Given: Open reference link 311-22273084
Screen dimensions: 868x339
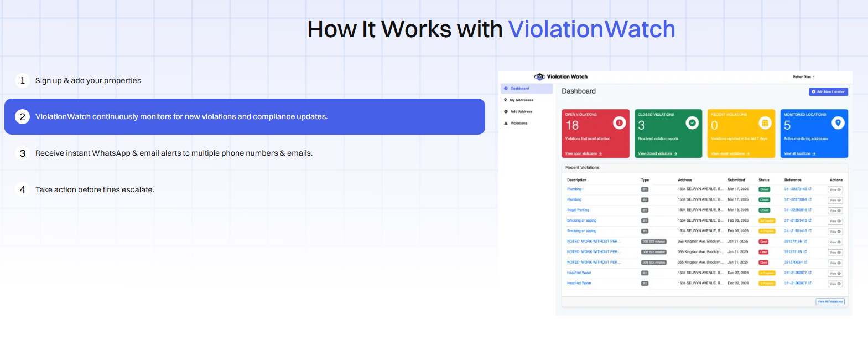Looking at the screenshot, I should tap(796, 199).
